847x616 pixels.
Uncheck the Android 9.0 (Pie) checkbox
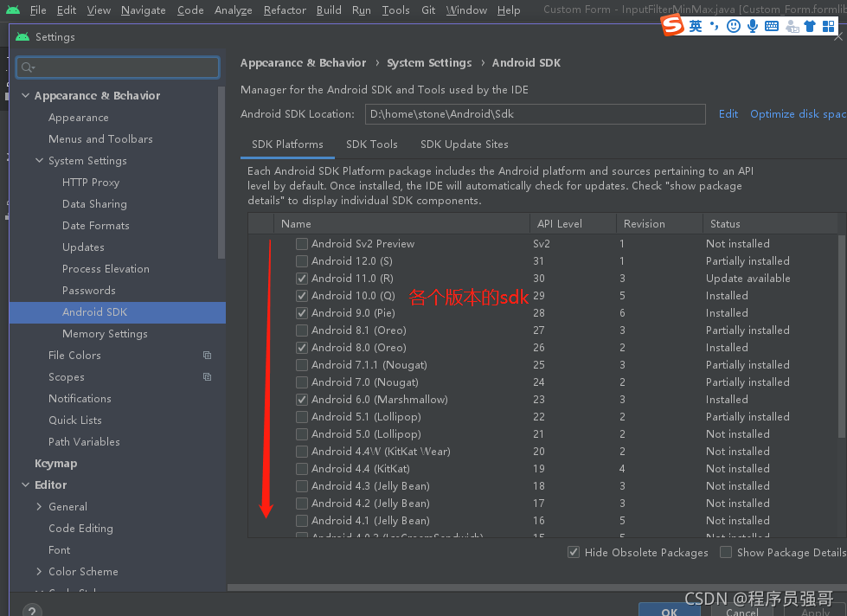pyautogui.click(x=302, y=313)
